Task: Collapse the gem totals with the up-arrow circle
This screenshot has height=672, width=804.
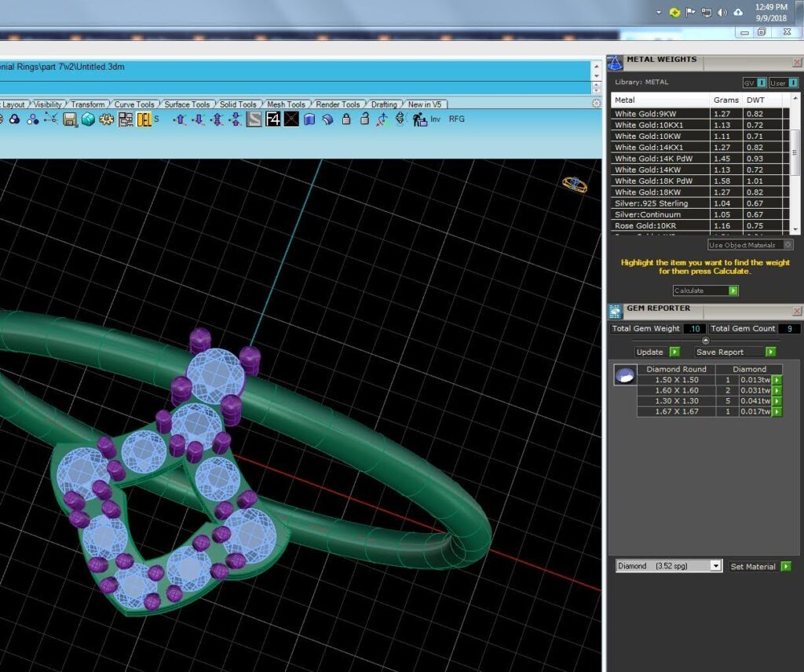Action: point(706,341)
